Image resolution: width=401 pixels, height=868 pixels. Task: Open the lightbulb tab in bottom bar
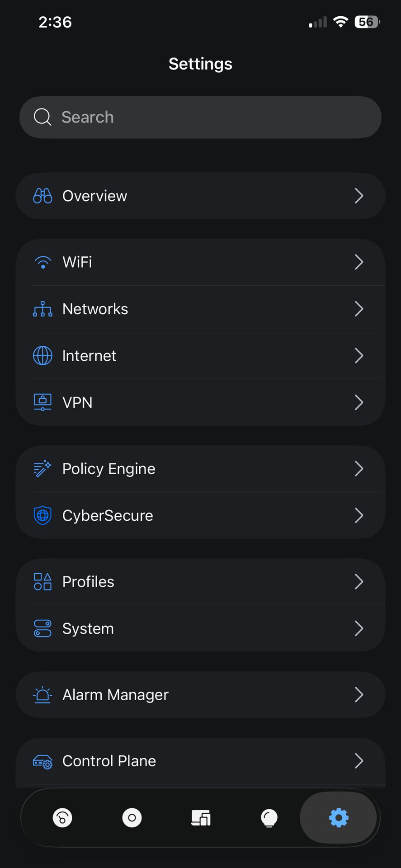click(x=269, y=818)
